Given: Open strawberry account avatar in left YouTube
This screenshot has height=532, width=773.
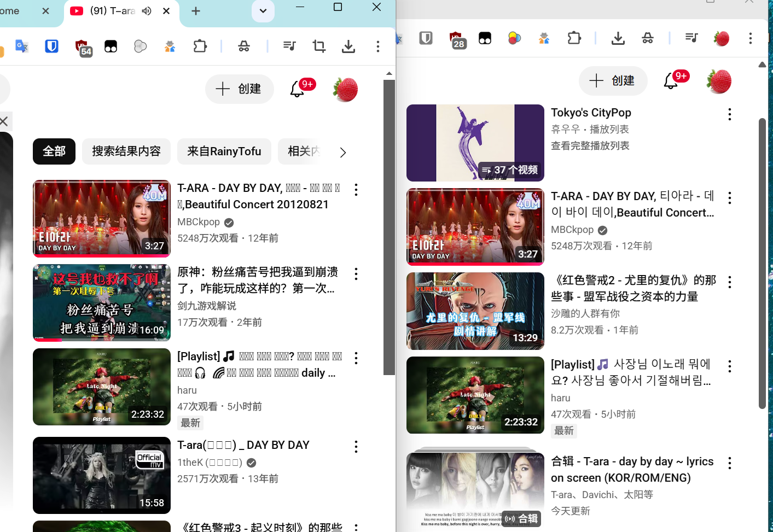Looking at the screenshot, I should pos(345,89).
